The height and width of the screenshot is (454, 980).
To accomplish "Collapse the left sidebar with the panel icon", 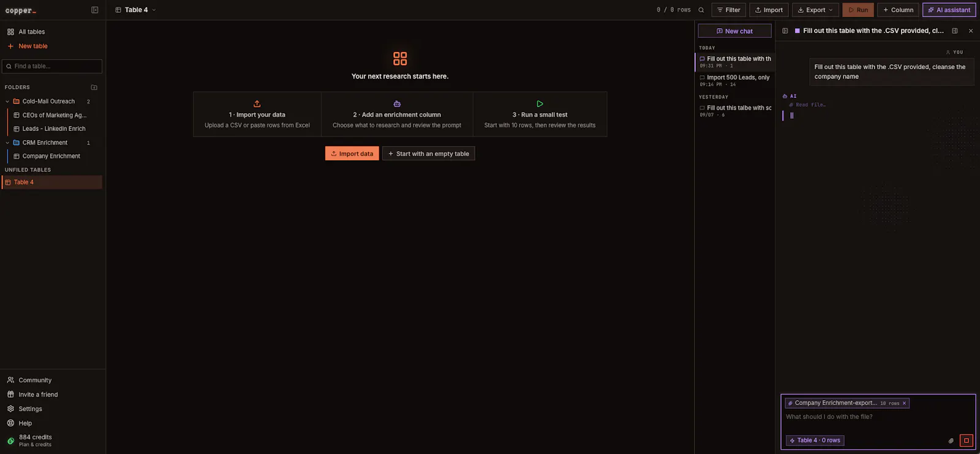I will (95, 10).
